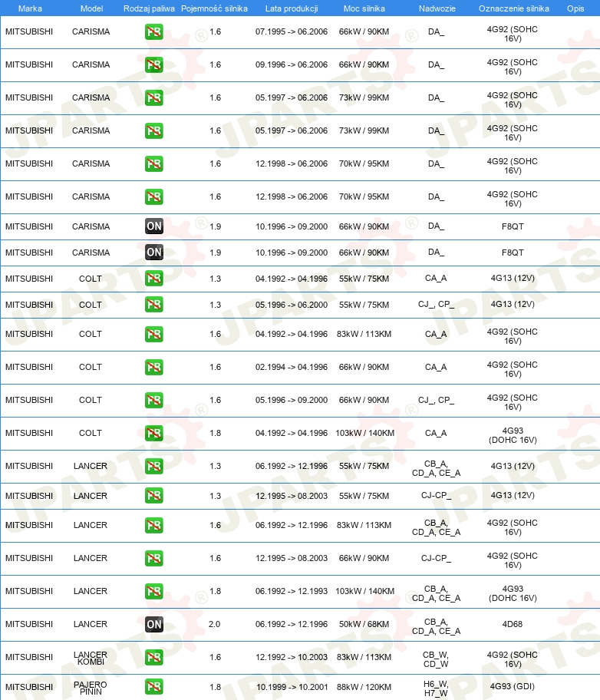Click engine code 4D68

click(x=512, y=624)
